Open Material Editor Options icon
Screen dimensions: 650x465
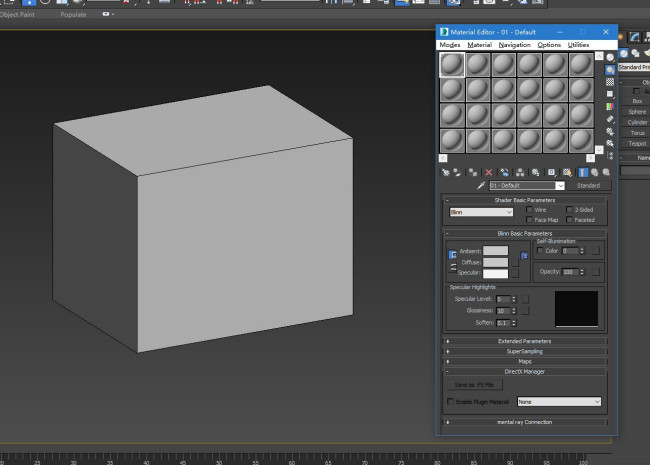click(610, 131)
